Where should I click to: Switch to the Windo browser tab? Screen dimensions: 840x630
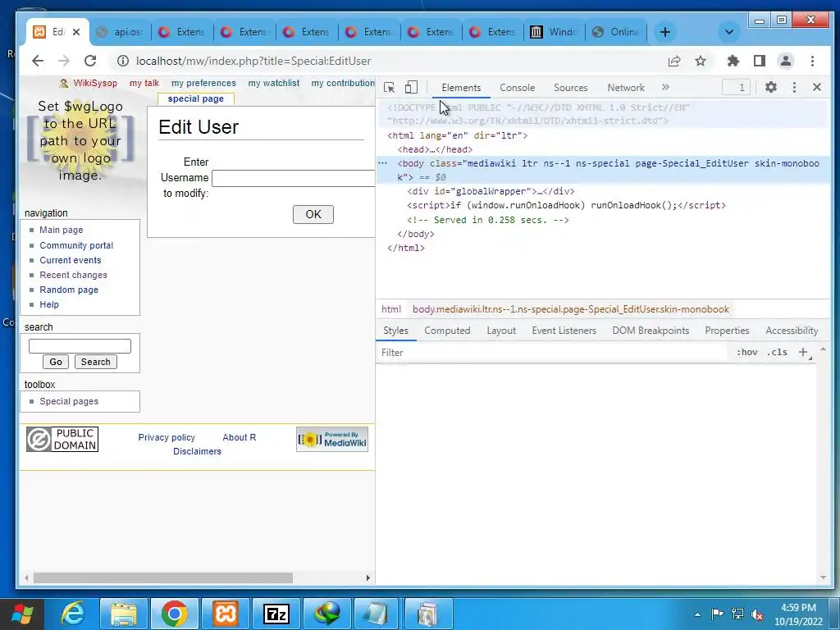[x=555, y=32]
